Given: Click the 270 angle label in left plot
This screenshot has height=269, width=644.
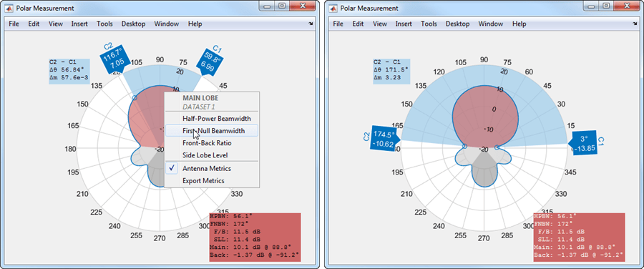Looking at the screenshot, I should 160,238.
